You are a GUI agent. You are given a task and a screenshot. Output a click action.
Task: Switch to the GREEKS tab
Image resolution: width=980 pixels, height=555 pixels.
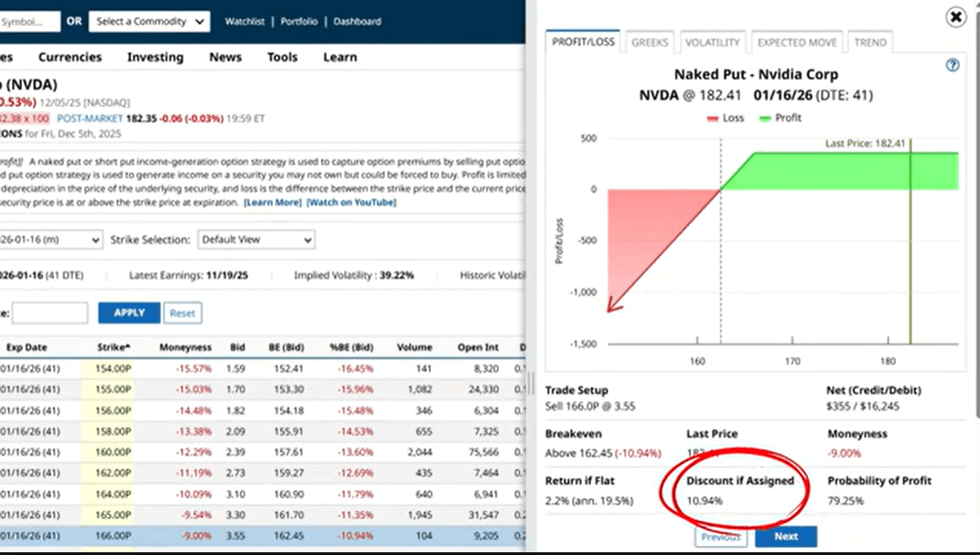pyautogui.click(x=650, y=41)
